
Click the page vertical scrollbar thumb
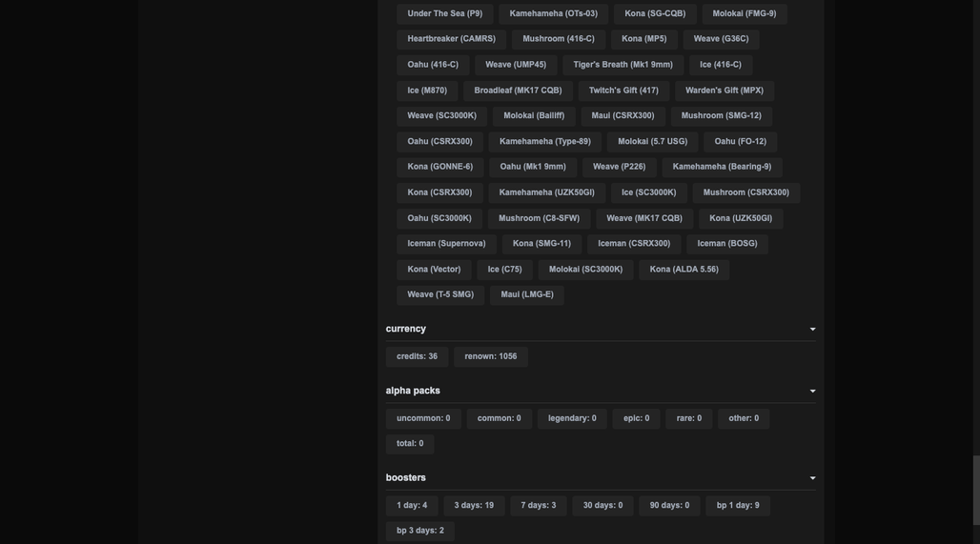click(975, 491)
